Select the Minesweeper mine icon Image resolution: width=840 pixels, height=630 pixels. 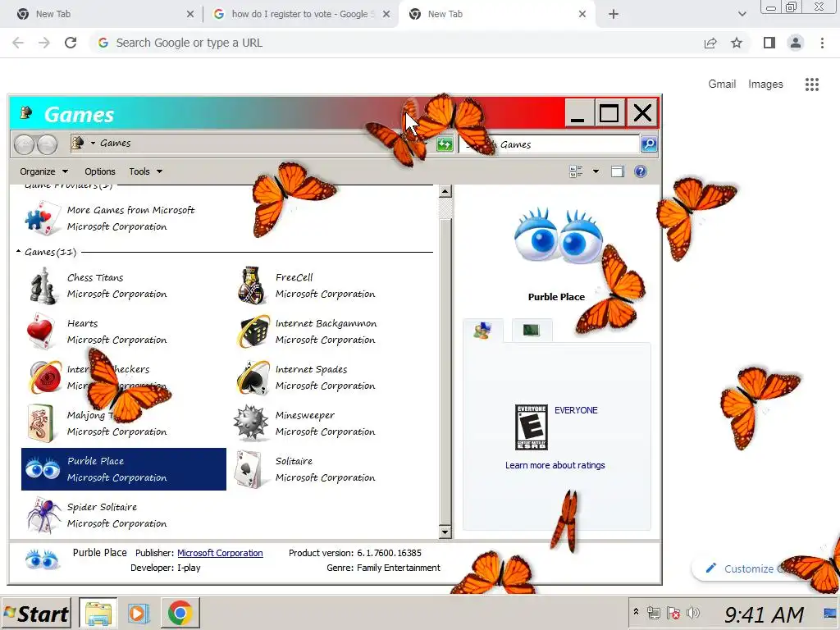251,423
